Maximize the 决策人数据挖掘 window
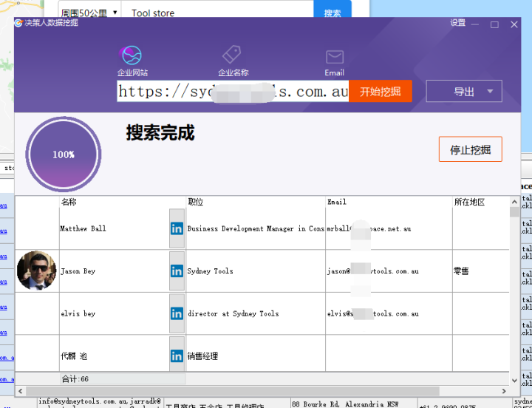The width and height of the screenshot is (532, 408). tap(494, 24)
